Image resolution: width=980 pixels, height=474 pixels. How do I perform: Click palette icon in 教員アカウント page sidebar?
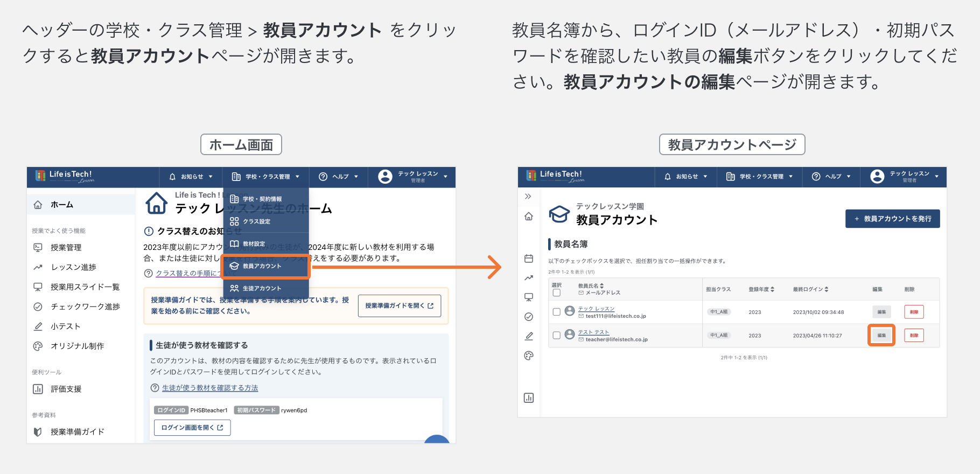529,356
